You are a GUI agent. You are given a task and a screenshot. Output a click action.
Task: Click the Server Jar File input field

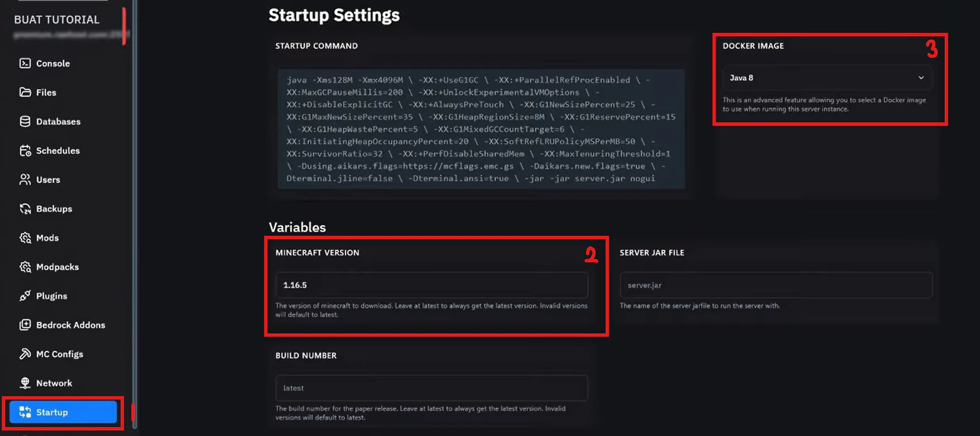(776, 285)
